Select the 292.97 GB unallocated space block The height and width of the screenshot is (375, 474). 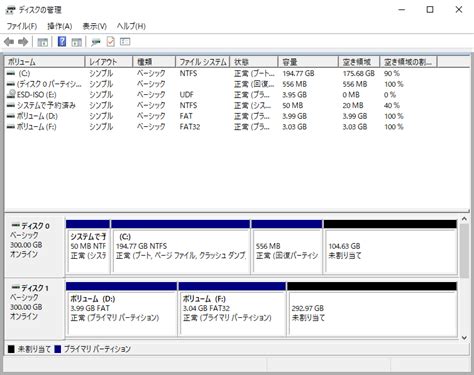click(372, 309)
